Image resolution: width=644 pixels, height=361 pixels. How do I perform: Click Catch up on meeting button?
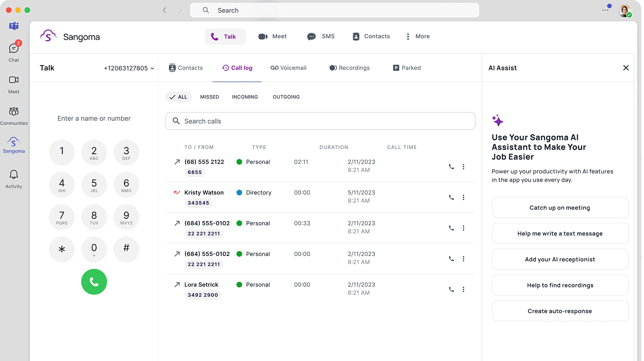coord(559,208)
